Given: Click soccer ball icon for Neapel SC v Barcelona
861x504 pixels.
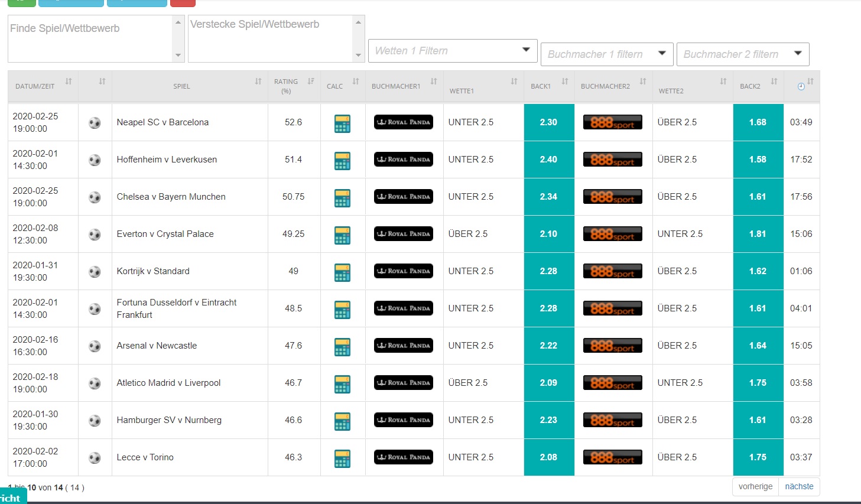Looking at the screenshot, I should (x=95, y=123).
